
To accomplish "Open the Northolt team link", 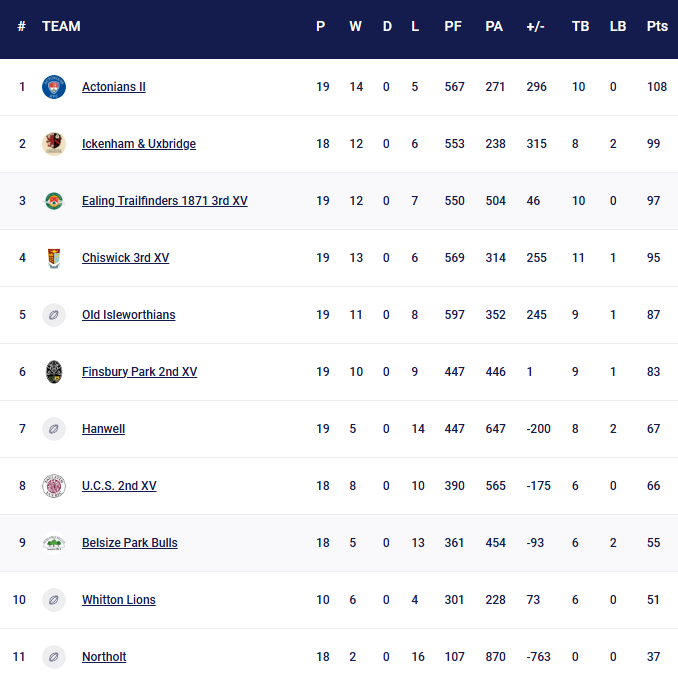I will pyautogui.click(x=104, y=657).
